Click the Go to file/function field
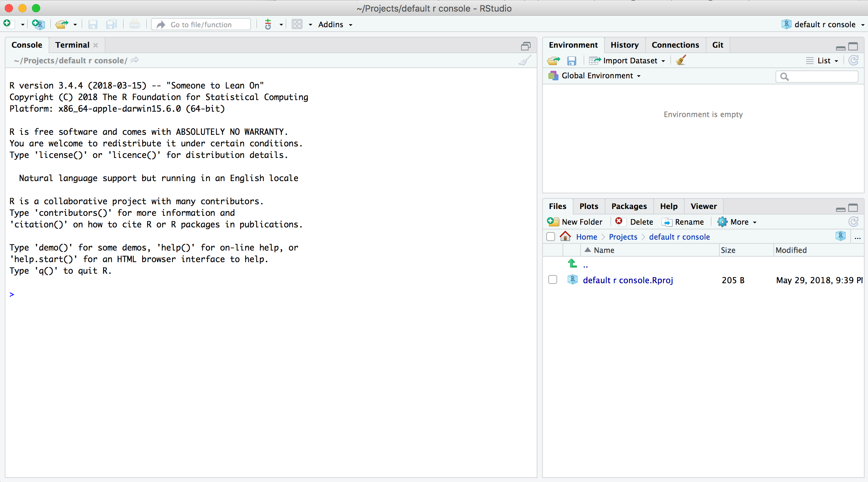Screen dimensions: 868x482 point(201,25)
